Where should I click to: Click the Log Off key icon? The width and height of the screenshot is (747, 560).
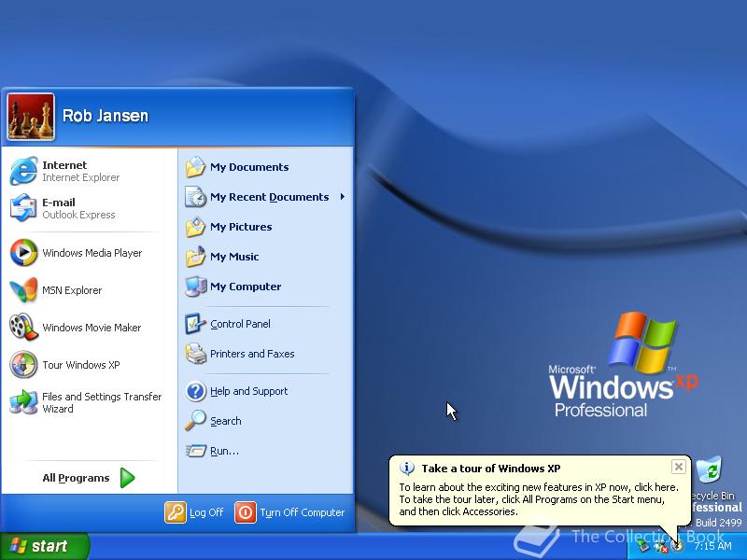(176, 512)
